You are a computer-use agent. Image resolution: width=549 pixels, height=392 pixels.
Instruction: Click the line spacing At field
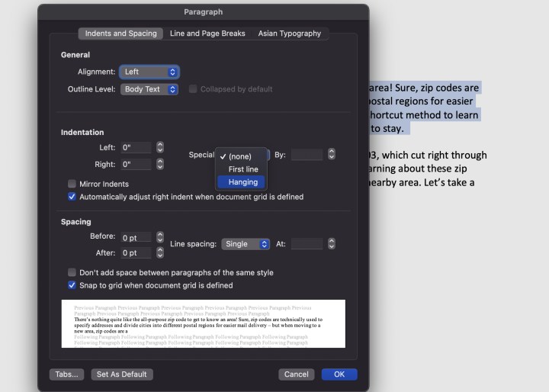point(307,244)
